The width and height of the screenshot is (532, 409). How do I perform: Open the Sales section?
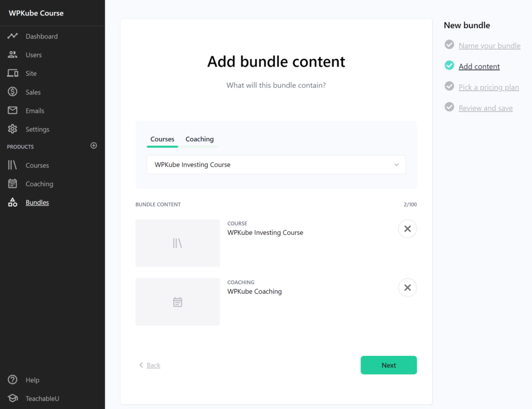coord(33,92)
